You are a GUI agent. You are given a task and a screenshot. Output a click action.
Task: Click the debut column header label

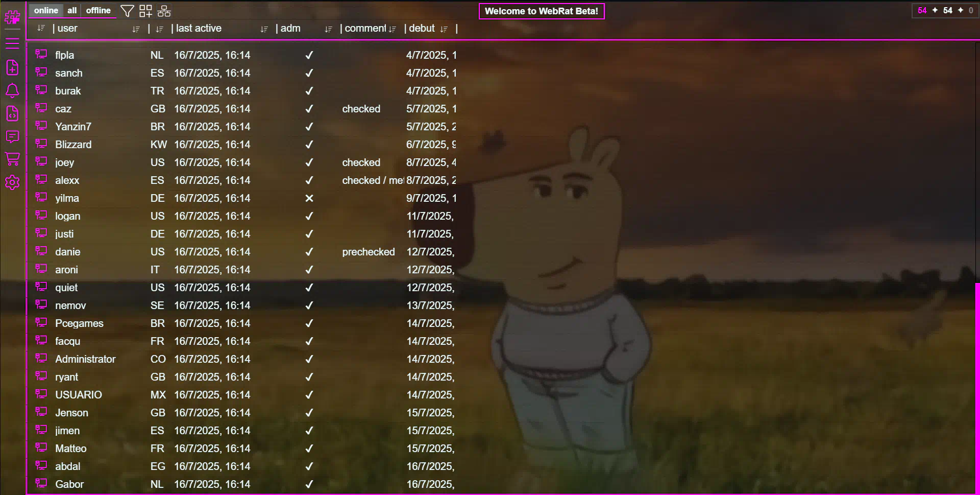422,29
